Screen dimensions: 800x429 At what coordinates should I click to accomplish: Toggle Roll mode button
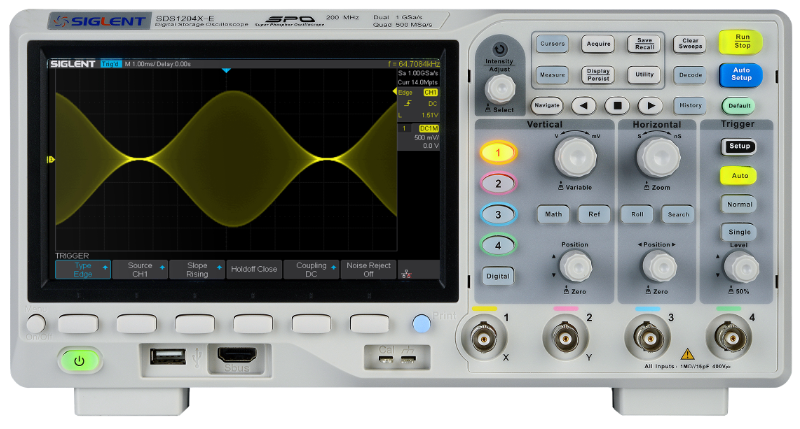637,214
